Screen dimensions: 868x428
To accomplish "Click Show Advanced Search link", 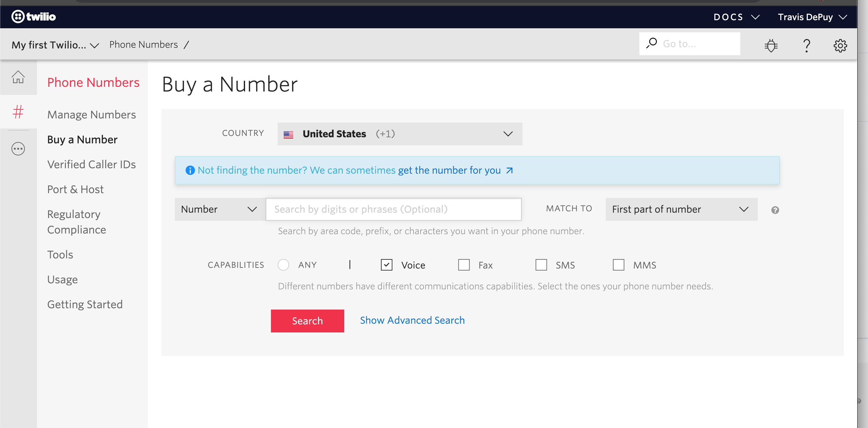I will (x=412, y=320).
